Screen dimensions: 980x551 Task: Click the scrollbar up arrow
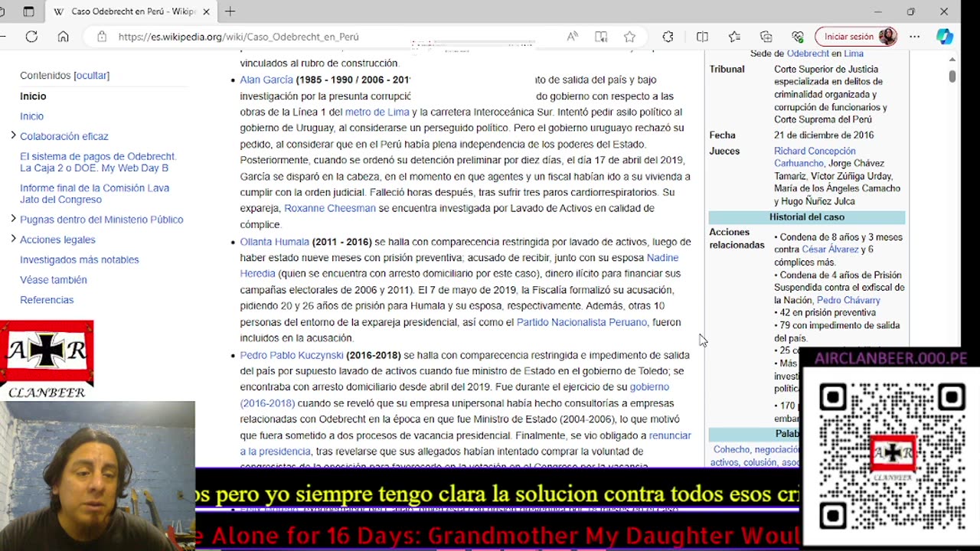click(952, 59)
